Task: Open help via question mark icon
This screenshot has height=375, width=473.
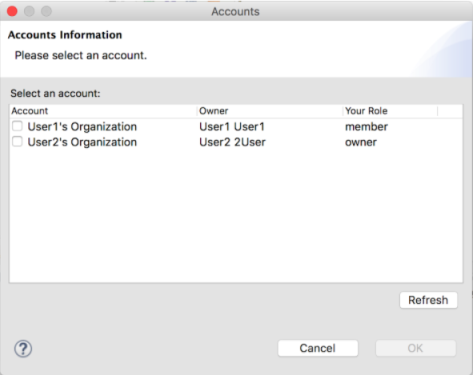Action: click(x=23, y=349)
